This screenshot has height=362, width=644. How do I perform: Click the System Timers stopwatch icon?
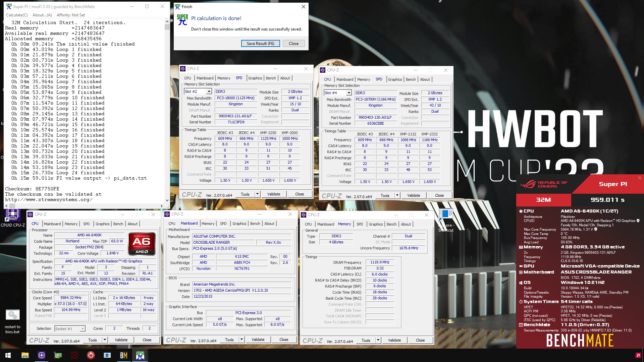(521, 302)
